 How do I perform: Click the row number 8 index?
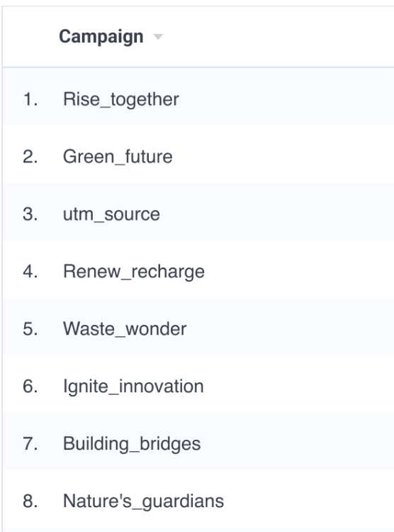[x=30, y=501]
